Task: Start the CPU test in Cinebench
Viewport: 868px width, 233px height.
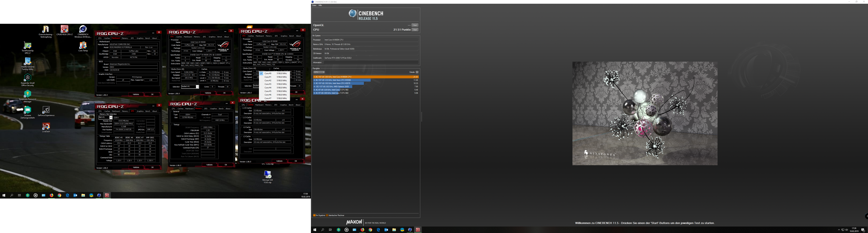Action: pyautogui.click(x=415, y=30)
